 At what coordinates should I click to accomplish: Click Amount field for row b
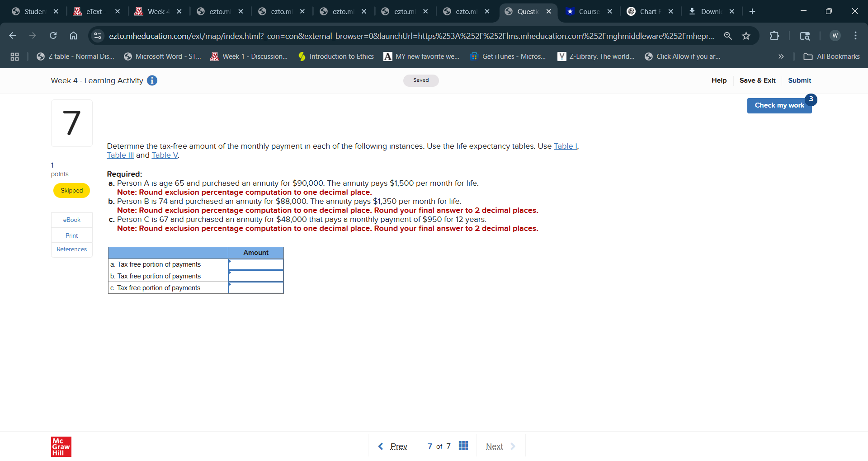(x=256, y=276)
